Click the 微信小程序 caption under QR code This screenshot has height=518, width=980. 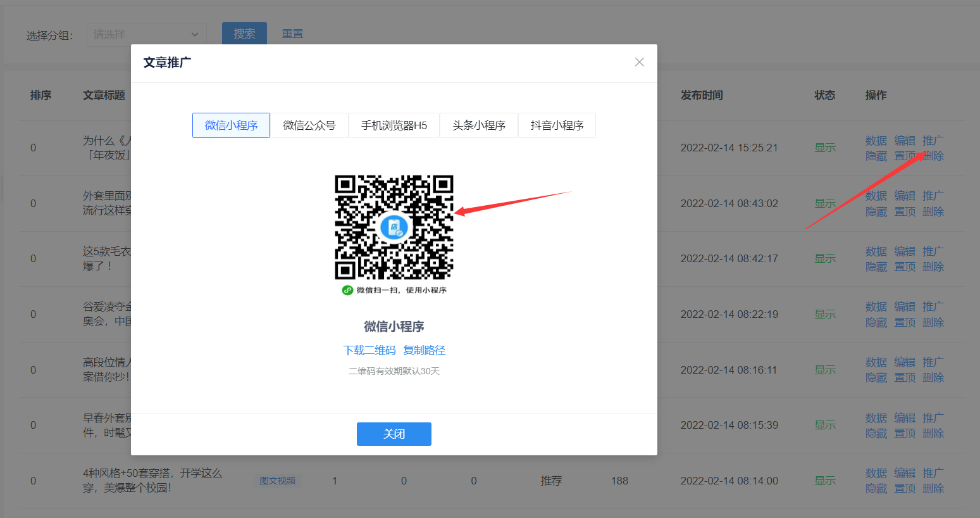coord(394,327)
